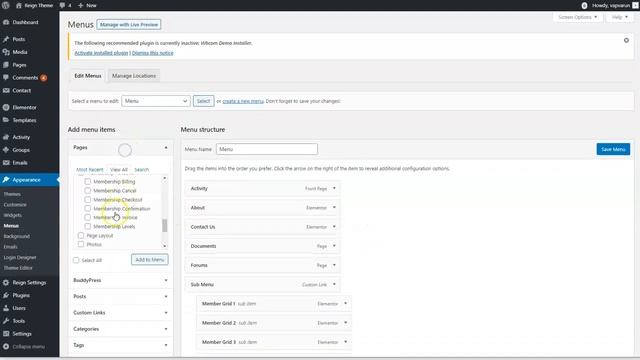Collapse the admin sidebar menu
The width and height of the screenshot is (640, 360).
point(29,347)
